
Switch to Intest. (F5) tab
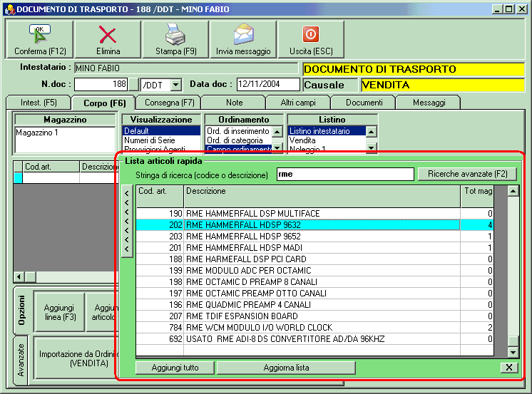pos(39,103)
